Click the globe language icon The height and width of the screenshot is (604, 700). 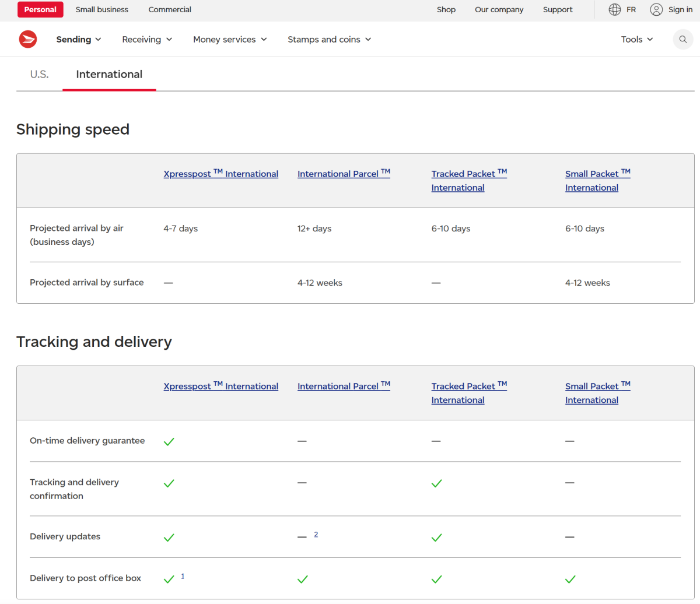[615, 9]
